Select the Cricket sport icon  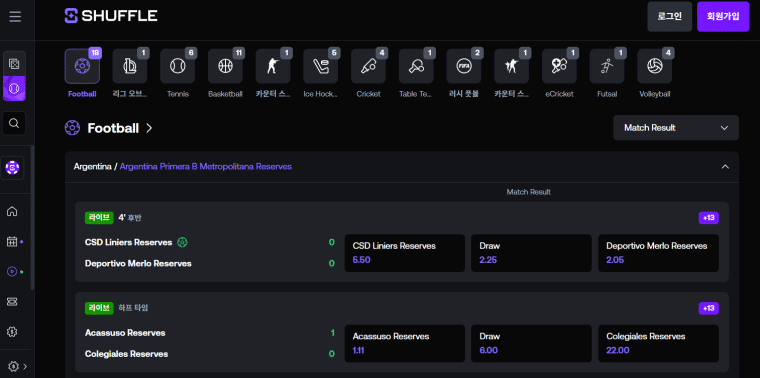[x=368, y=66]
